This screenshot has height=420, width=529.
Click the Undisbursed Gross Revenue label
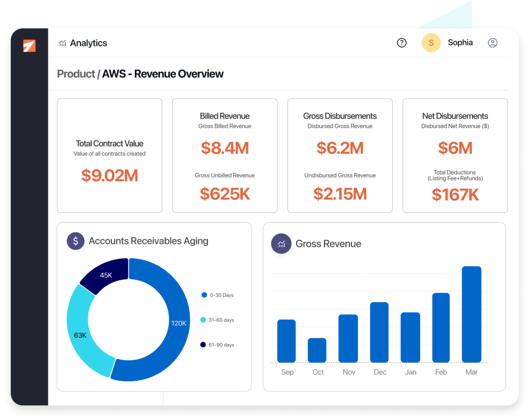340,175
